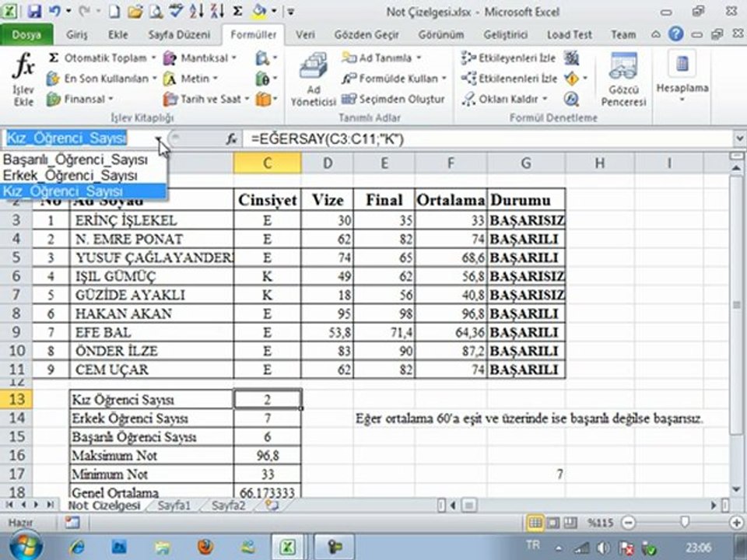The image size is (747, 560).
Task: Click Okları Kaldır remove arrows button
Action: [x=505, y=99]
